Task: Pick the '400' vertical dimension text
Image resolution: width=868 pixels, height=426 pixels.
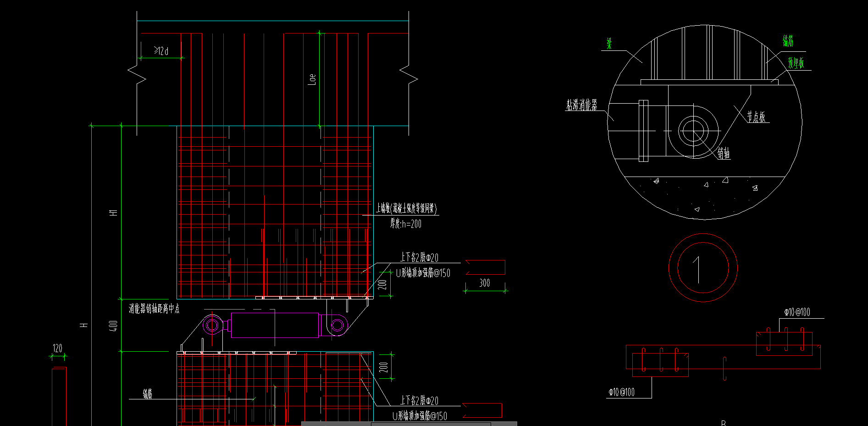Action: (x=113, y=326)
